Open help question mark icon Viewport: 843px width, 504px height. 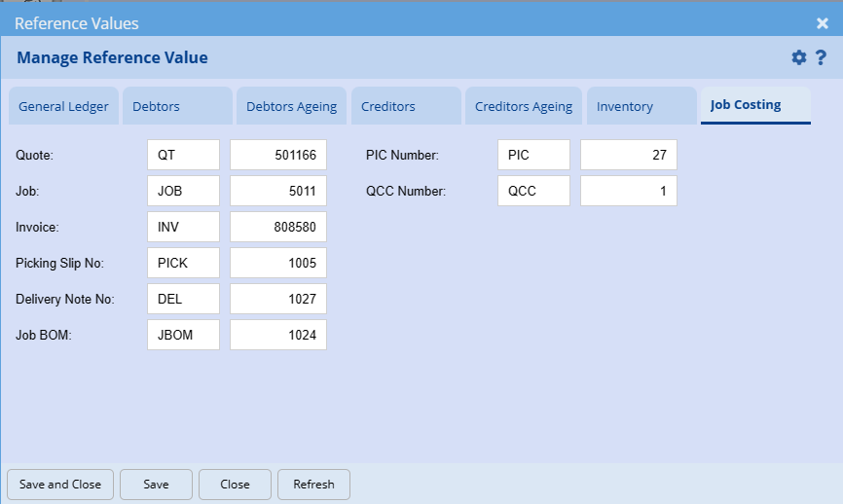tap(821, 57)
